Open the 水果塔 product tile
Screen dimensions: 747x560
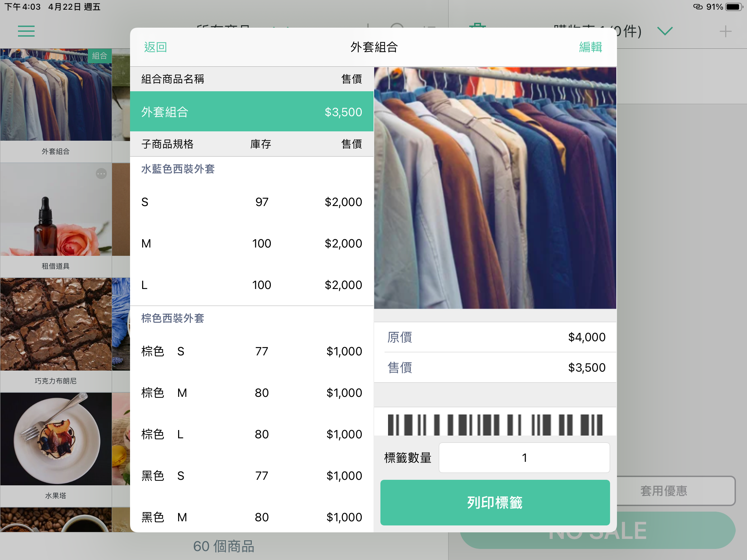tap(56, 450)
